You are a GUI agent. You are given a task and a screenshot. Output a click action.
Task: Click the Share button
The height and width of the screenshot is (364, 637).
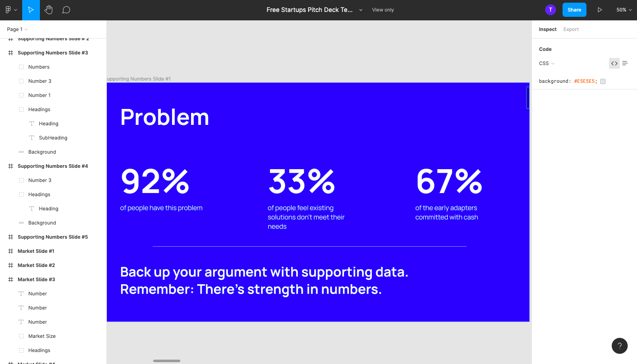574,10
